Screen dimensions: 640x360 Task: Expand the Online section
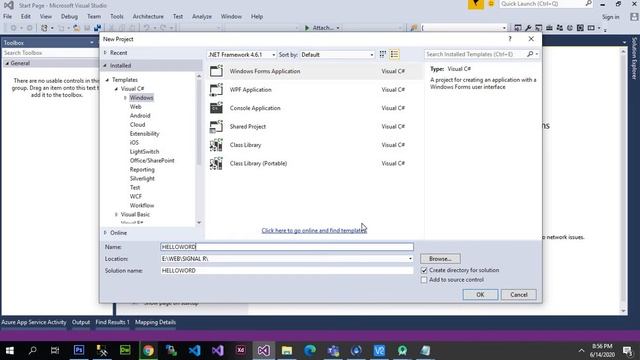(105, 233)
